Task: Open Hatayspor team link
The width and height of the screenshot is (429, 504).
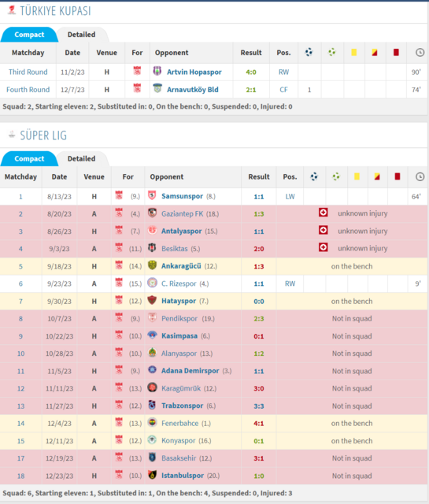Action: point(179,301)
